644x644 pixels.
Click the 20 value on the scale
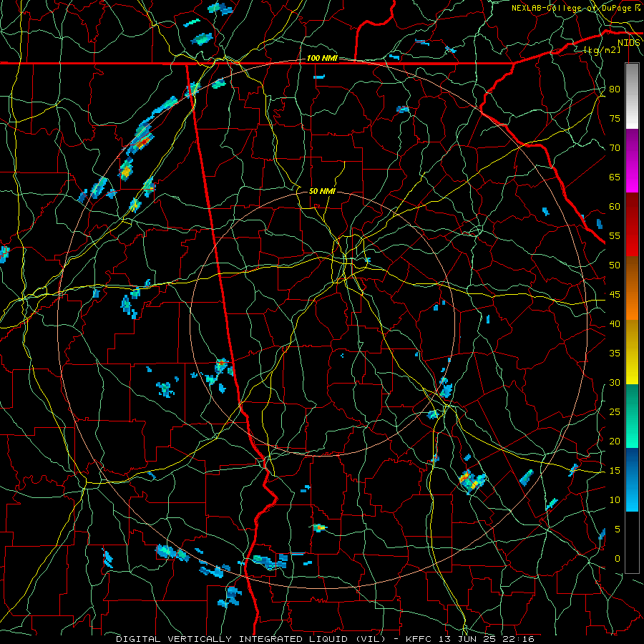pos(615,441)
